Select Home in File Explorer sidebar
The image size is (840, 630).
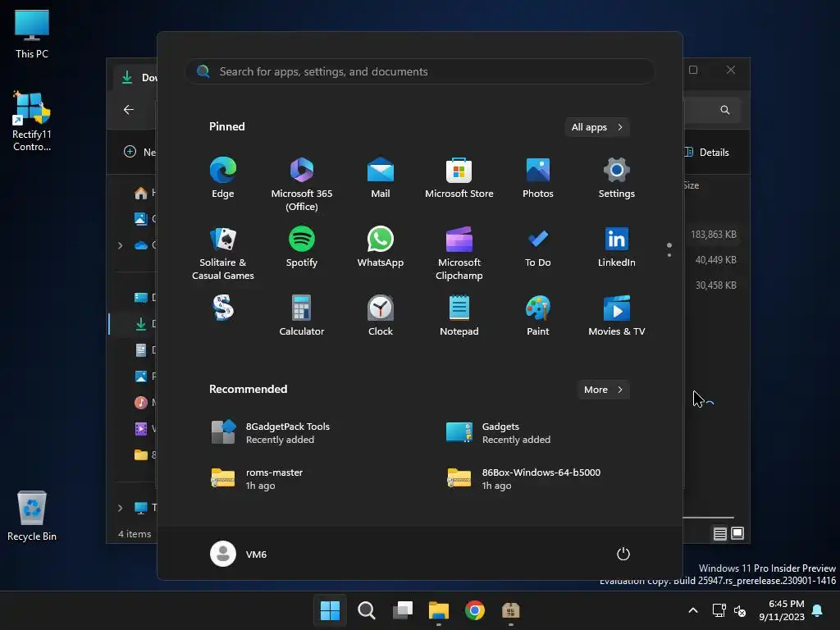145,193
